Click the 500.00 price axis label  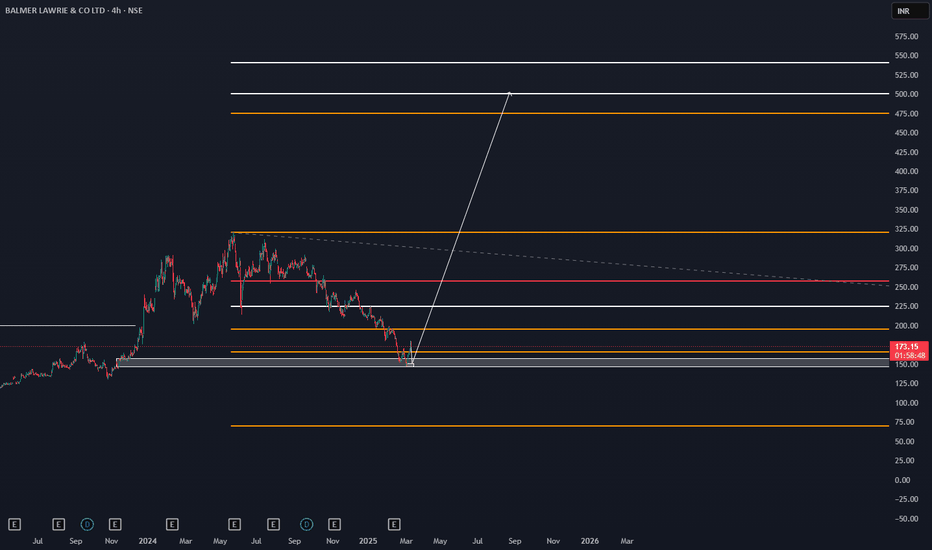(x=906, y=94)
